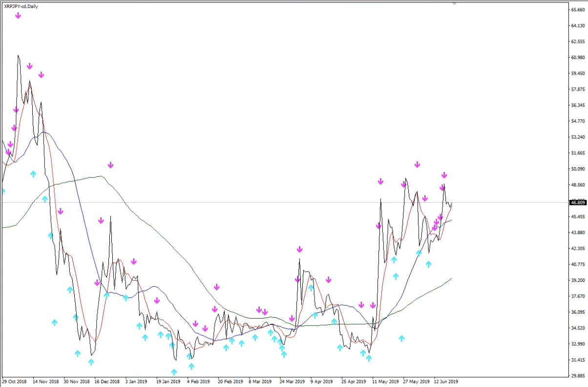Click the 54.770 price axis label
The width and height of the screenshot is (588, 387).
coord(578,121)
